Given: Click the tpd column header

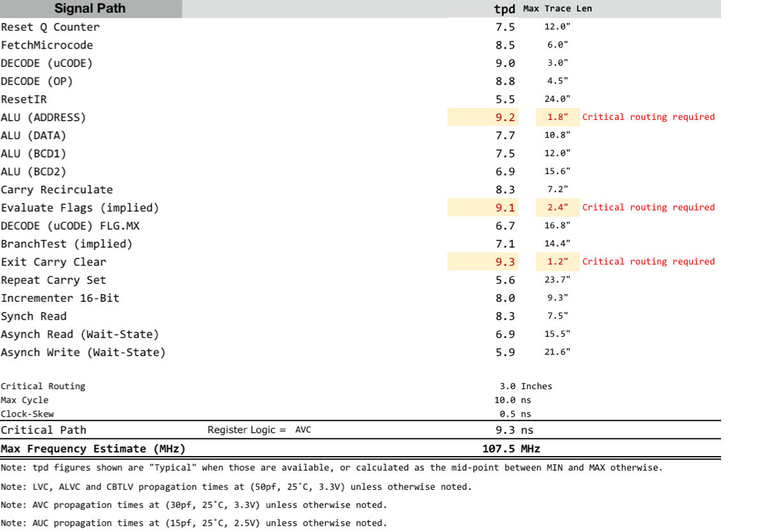Looking at the screenshot, I should 504,9.
